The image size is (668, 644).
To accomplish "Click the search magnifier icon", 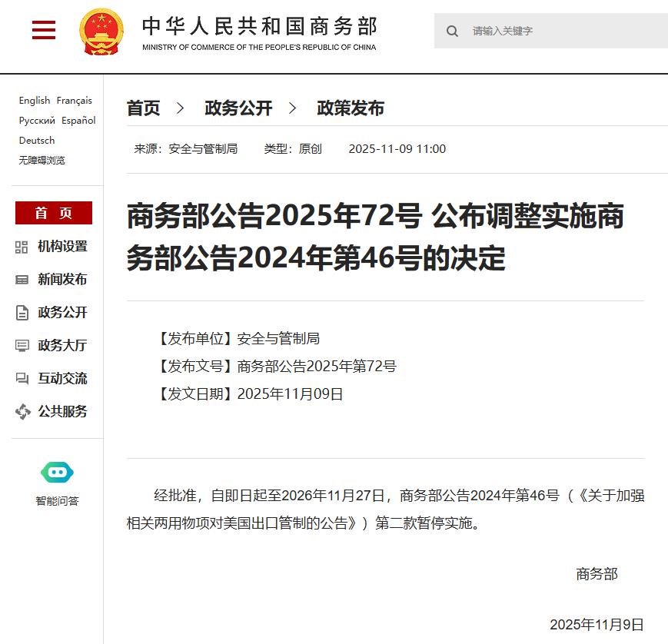I will 453,31.
